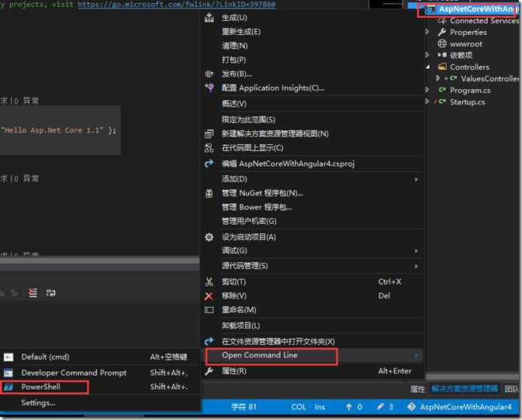Click the NuGet package icon
Screen dimensions: 522x420
tap(209, 193)
